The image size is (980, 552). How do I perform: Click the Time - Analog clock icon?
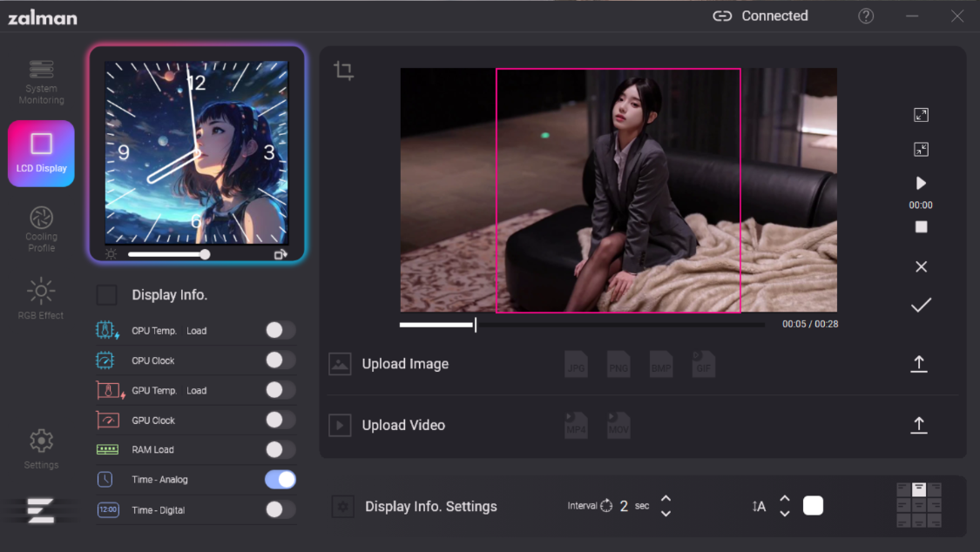[105, 480]
